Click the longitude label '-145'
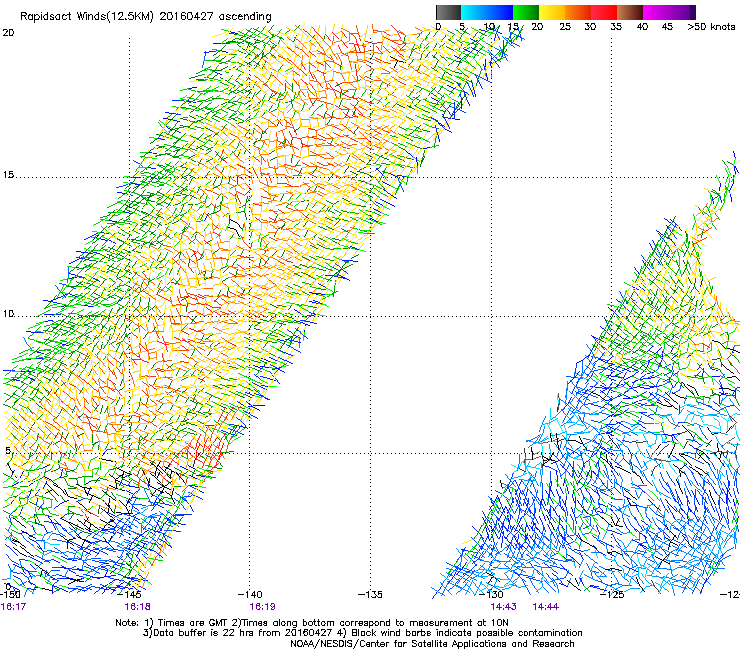This screenshot has height=650, width=740. [129, 594]
